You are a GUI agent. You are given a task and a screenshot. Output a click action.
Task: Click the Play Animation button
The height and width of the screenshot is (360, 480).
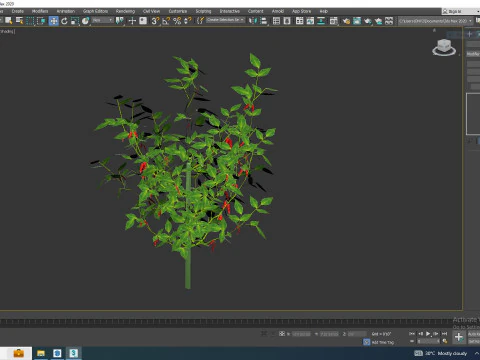428,334
